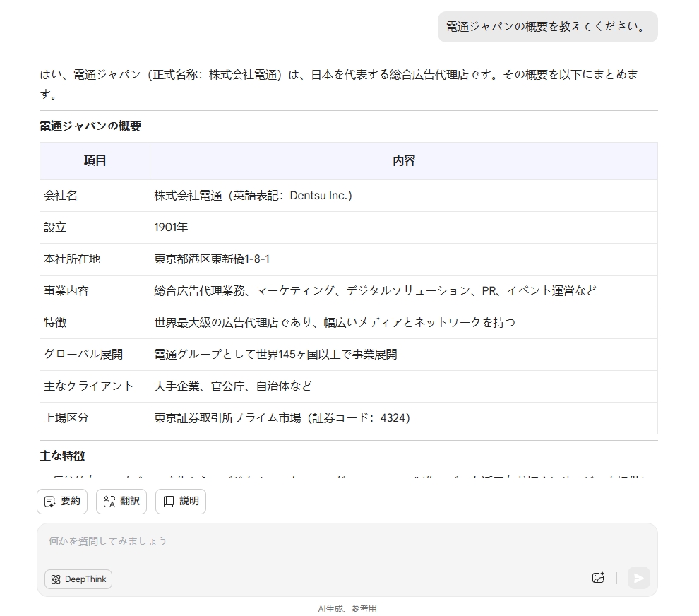The width and height of the screenshot is (699, 616).
Task: Click the 項目 table header
Action: pos(95,161)
